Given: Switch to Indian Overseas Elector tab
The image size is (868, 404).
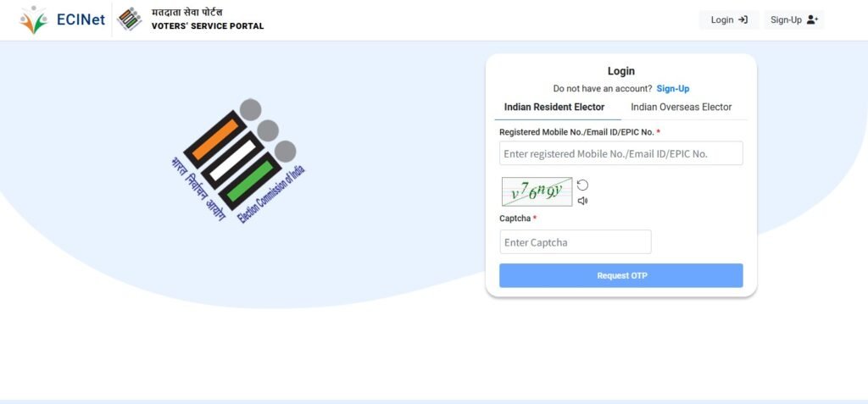Looking at the screenshot, I should tap(681, 107).
